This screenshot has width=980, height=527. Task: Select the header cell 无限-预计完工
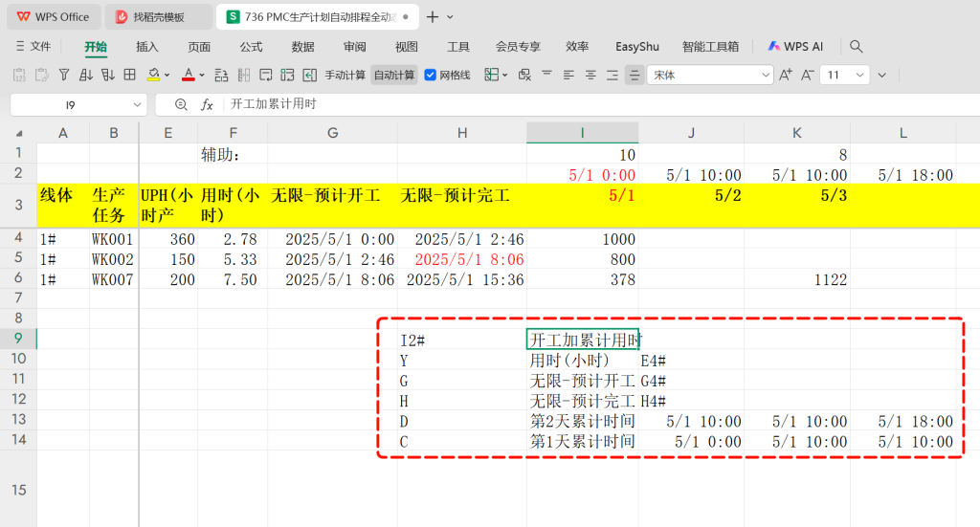point(462,206)
